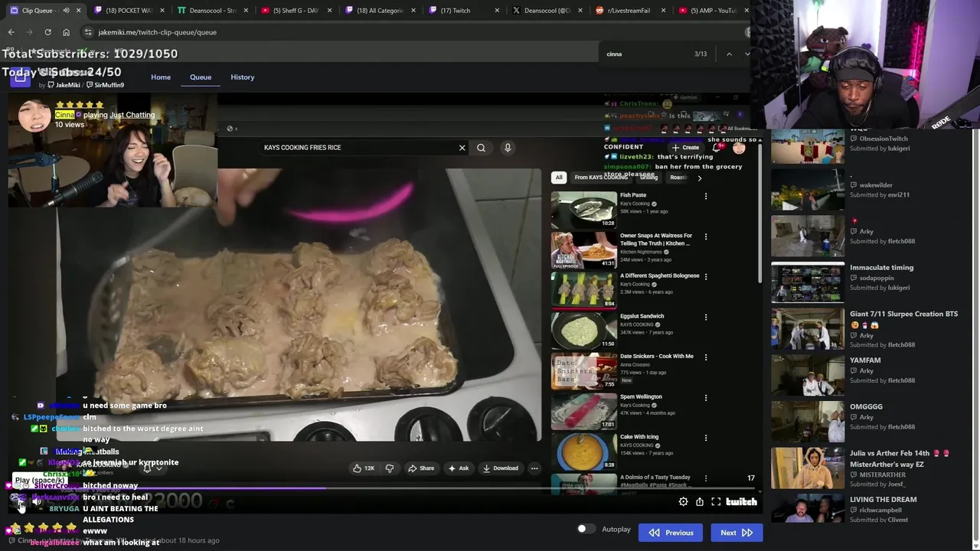Open Fish Paste video thumbnail

(583, 210)
